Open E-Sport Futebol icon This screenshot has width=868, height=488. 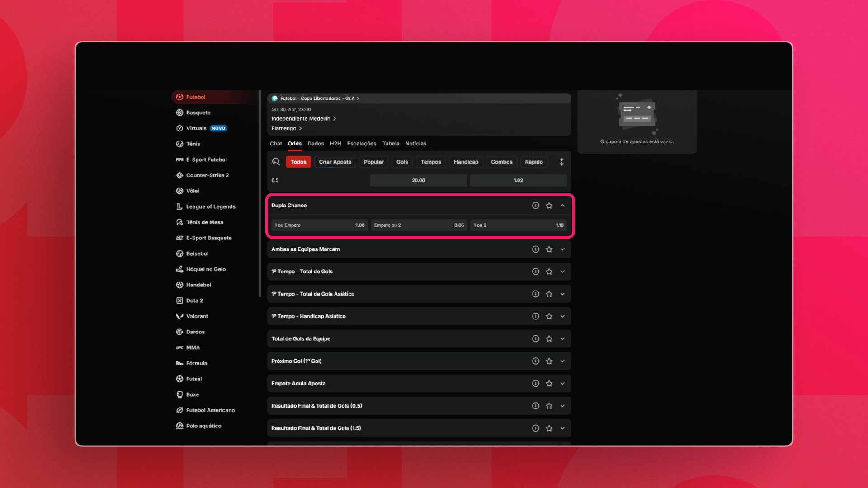coord(179,160)
